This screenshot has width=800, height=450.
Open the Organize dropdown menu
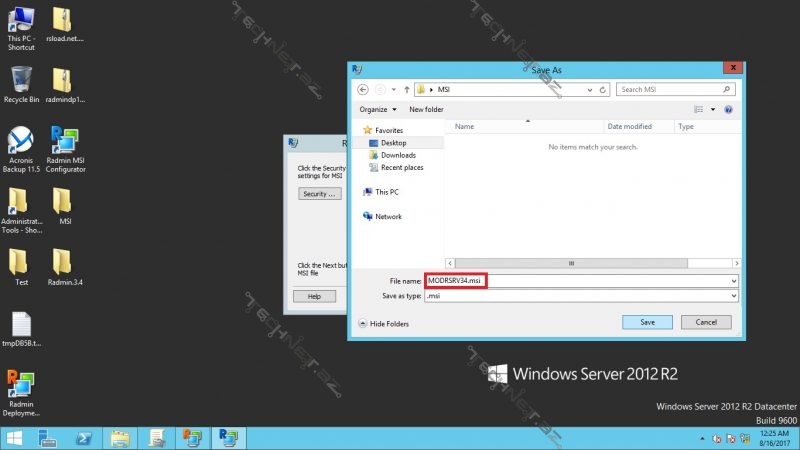coord(378,109)
